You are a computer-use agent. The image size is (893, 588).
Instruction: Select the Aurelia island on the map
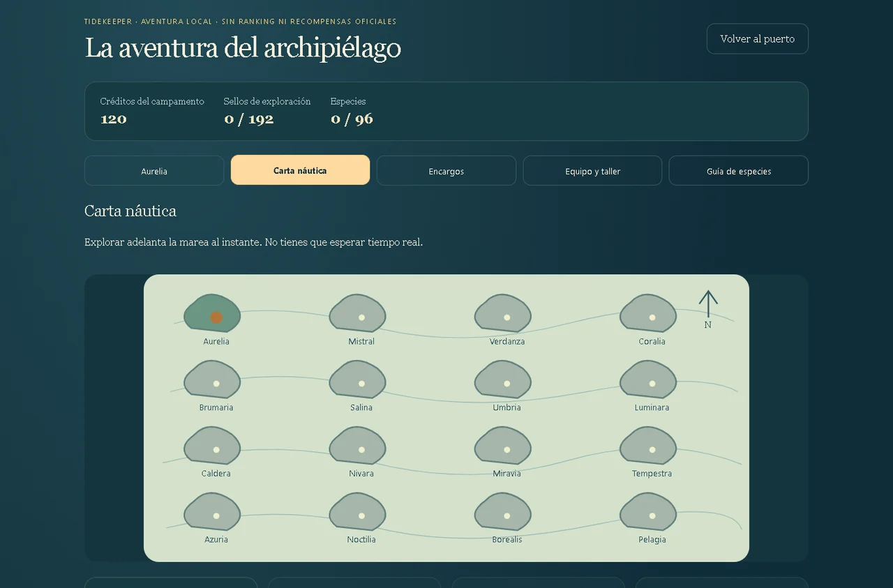tap(212, 313)
